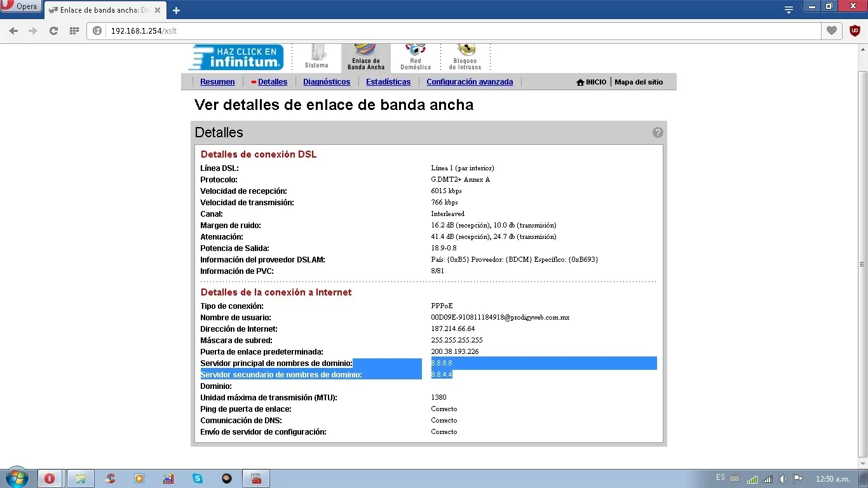This screenshot has width=868, height=488.
Task: Click the green network signal tray icon
Action: (752, 478)
